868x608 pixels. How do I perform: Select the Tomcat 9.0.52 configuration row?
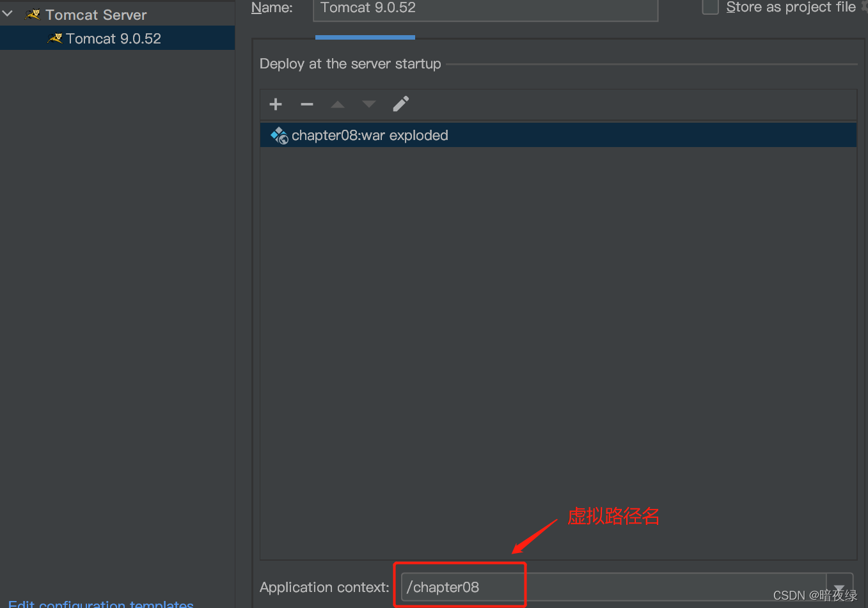pyautogui.click(x=118, y=38)
